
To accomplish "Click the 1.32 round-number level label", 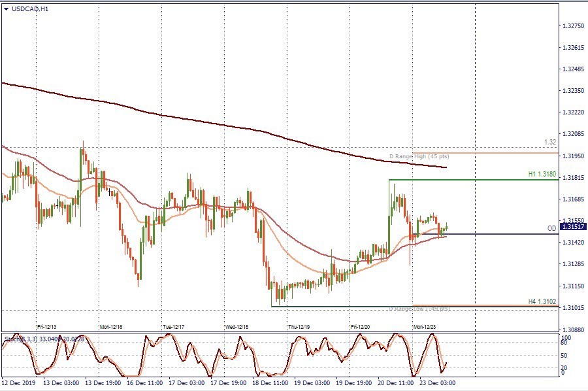I will [x=550, y=142].
